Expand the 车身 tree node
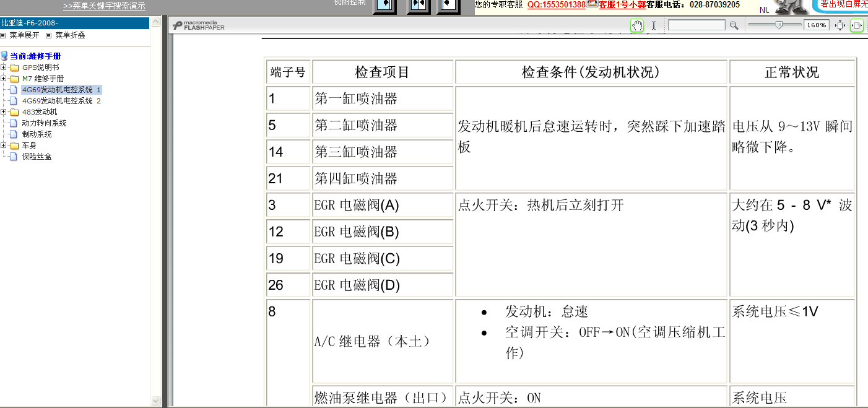The image size is (868, 408). (x=4, y=145)
